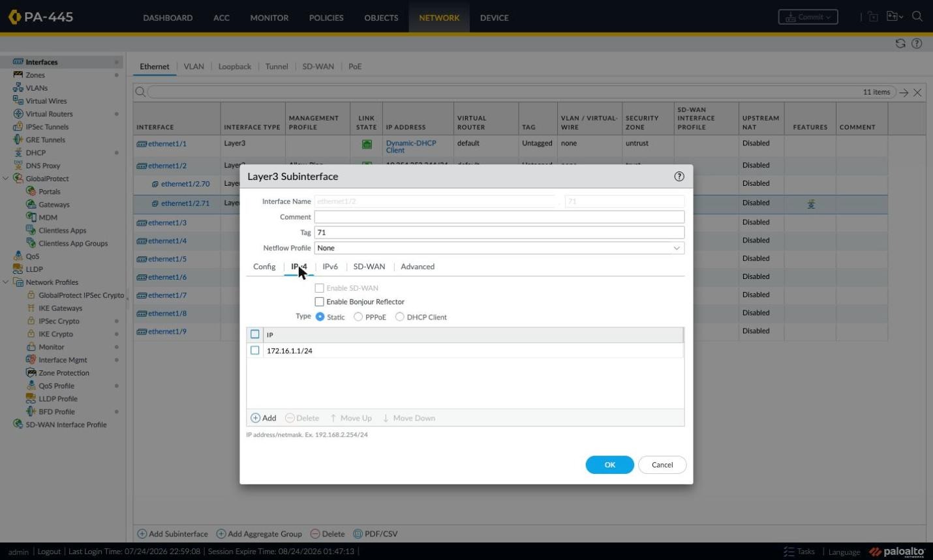Viewport: 933px width, 560px height.
Task: Switch to the Config tab in the dialog
Action: 264,267
